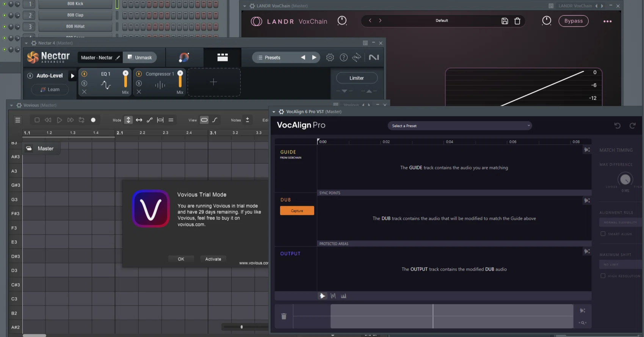The height and width of the screenshot is (337, 644).
Task: Fast forward in Vovious transport
Action: (71, 120)
